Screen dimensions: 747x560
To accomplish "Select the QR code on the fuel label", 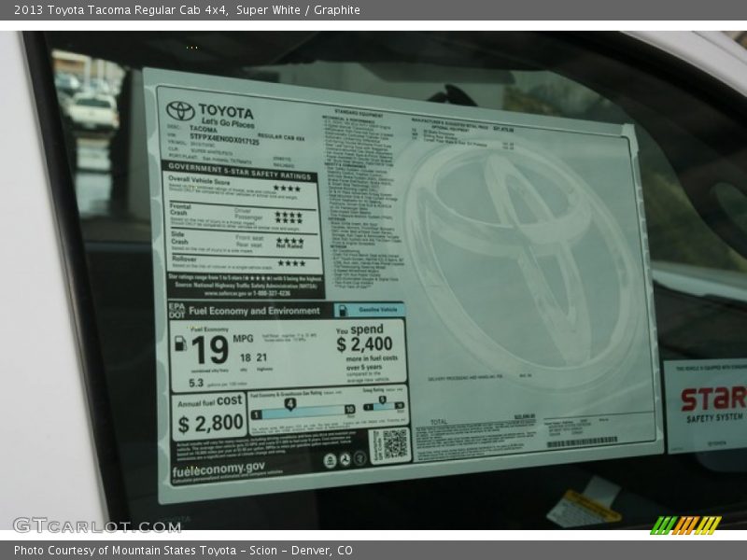I will point(395,443).
